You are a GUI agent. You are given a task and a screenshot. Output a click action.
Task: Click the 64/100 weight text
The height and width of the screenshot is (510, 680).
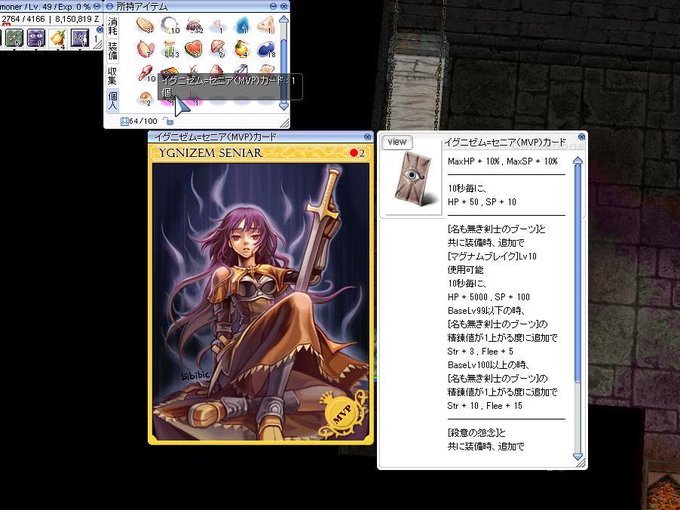tap(143, 121)
